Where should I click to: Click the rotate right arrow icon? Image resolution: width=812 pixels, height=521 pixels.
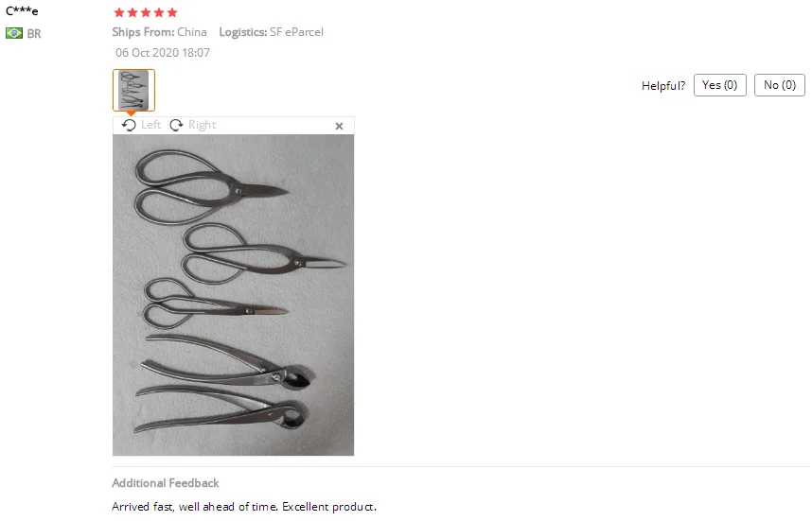[176, 125]
